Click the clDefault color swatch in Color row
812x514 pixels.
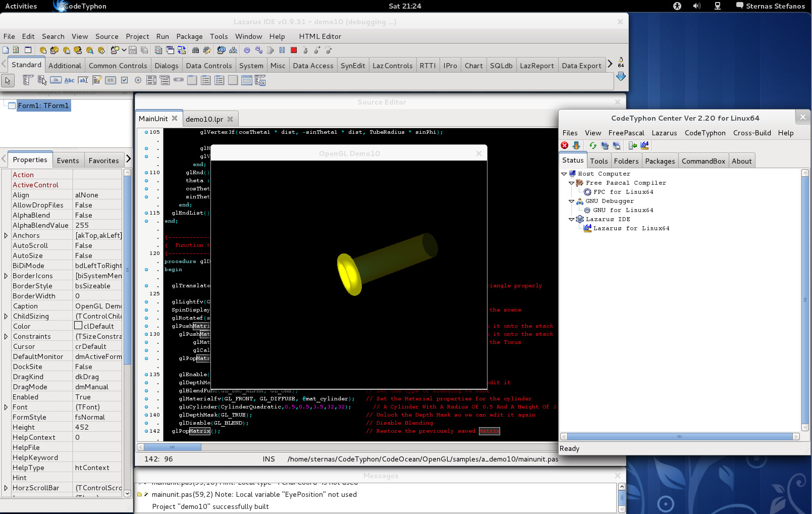pos(78,326)
